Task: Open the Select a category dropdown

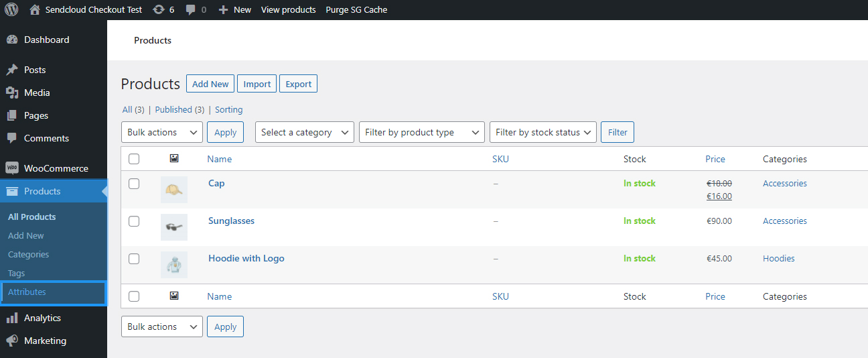Action: coord(305,132)
